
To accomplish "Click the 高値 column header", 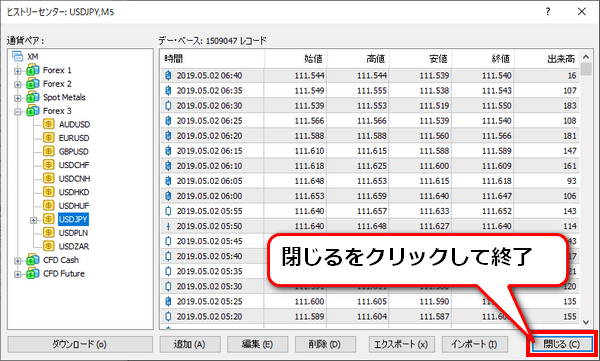I will tap(358, 59).
